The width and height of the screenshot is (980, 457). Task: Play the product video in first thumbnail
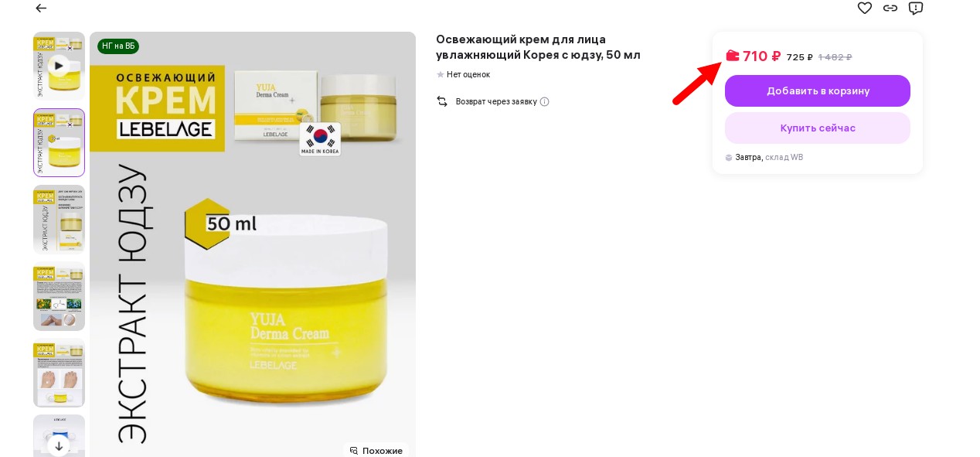[59, 66]
